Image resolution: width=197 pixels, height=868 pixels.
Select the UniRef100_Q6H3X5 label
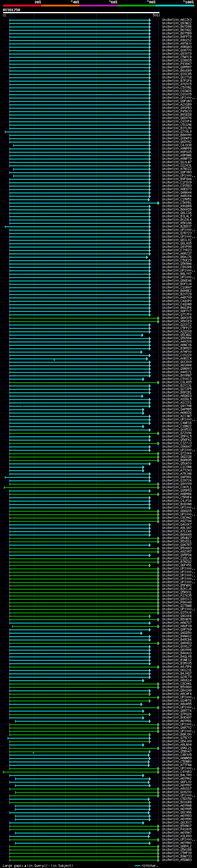point(177,318)
